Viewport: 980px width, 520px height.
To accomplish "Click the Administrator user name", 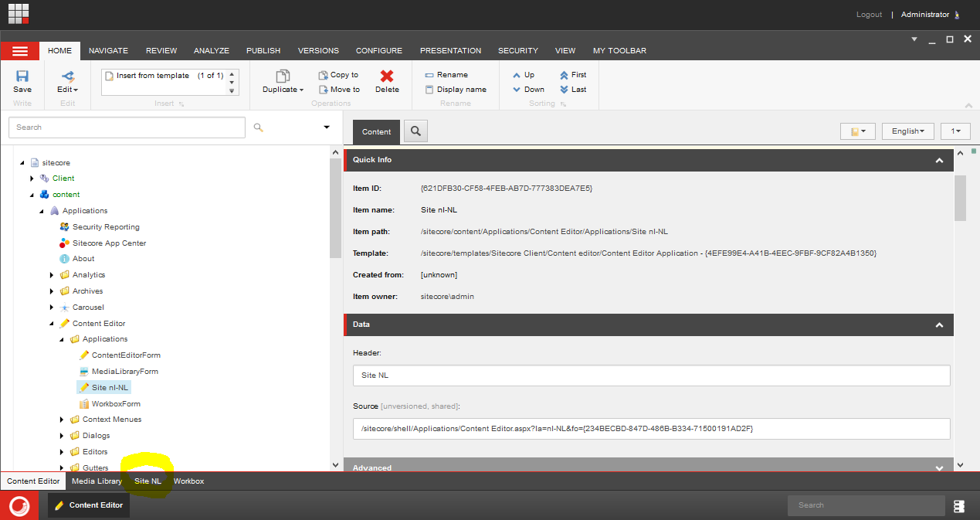I will [x=924, y=15].
